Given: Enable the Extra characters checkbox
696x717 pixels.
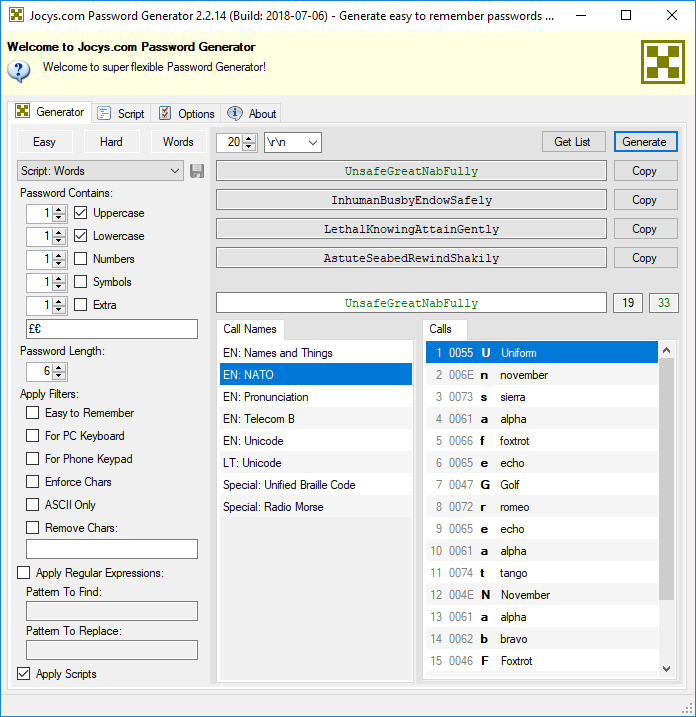Looking at the screenshot, I should [80, 304].
